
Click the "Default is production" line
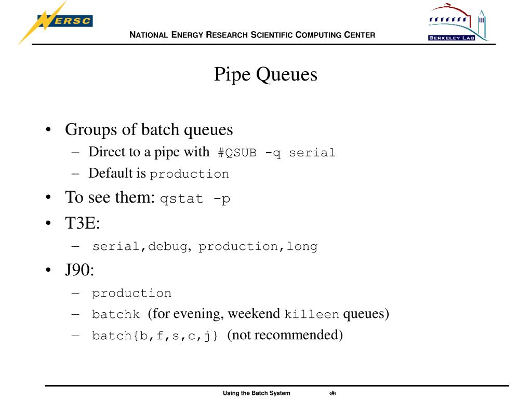click(x=159, y=174)
